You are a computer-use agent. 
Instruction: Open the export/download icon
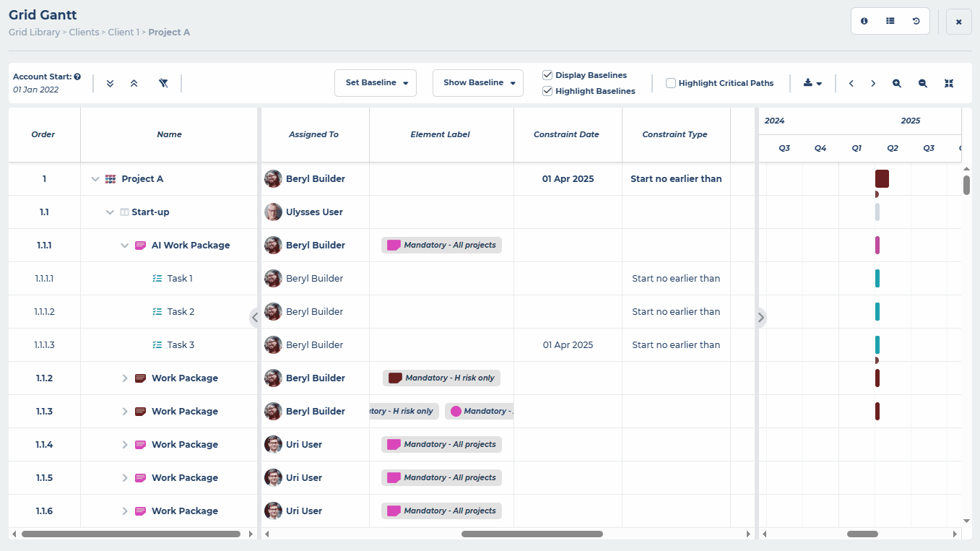(809, 83)
